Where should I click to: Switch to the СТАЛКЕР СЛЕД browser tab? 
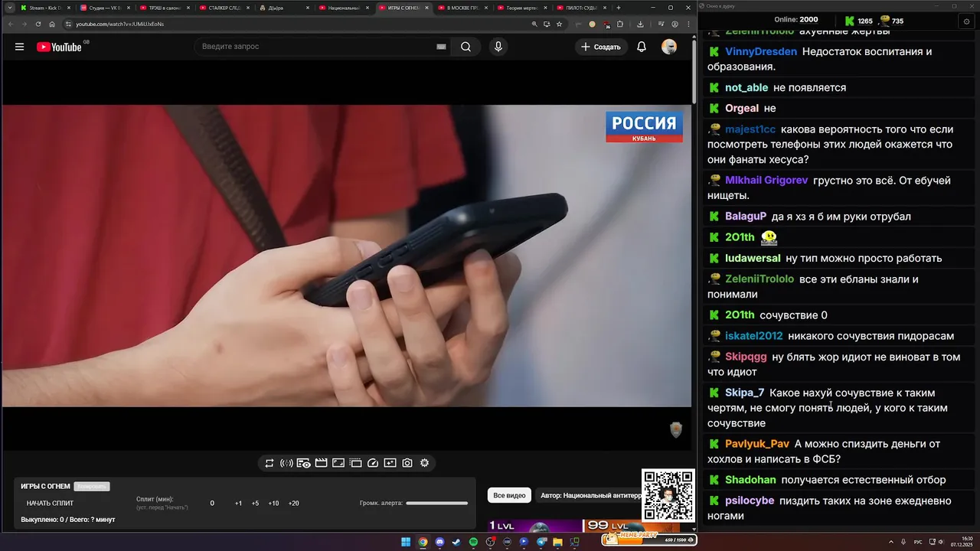[x=223, y=8]
